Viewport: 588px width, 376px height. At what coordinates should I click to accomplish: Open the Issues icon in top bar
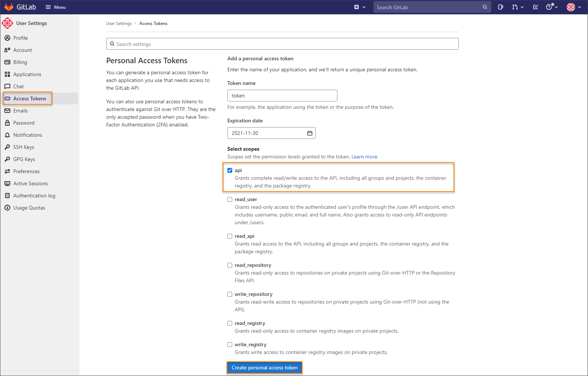[x=500, y=7]
